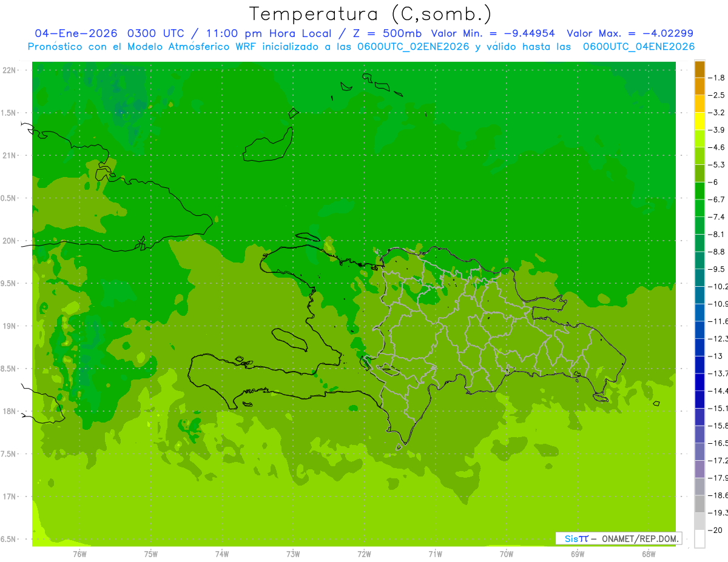
Task: Click the "-13" colorbar label
Action: click(x=716, y=356)
